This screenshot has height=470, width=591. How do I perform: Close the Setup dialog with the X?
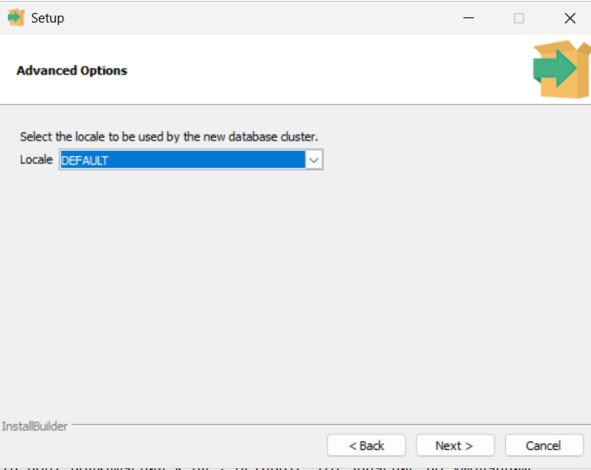click(570, 18)
